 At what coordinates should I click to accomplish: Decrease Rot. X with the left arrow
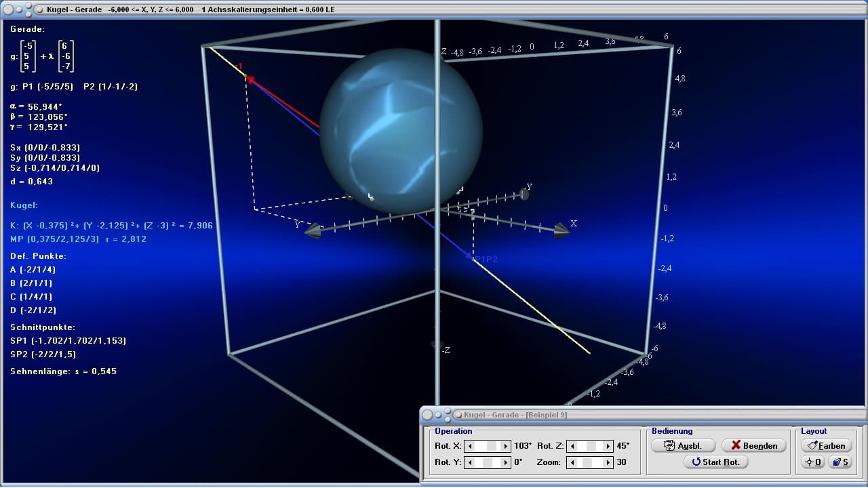(470, 446)
